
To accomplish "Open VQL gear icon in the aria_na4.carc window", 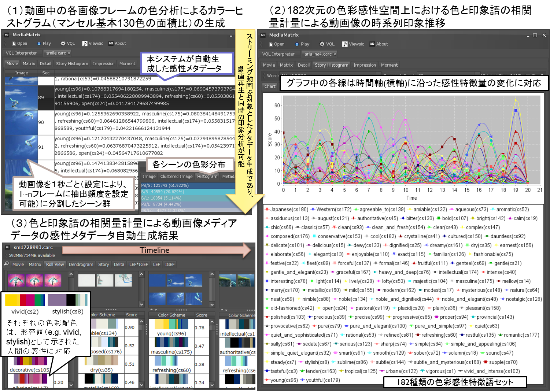I will pyautogui.click(x=322, y=44).
